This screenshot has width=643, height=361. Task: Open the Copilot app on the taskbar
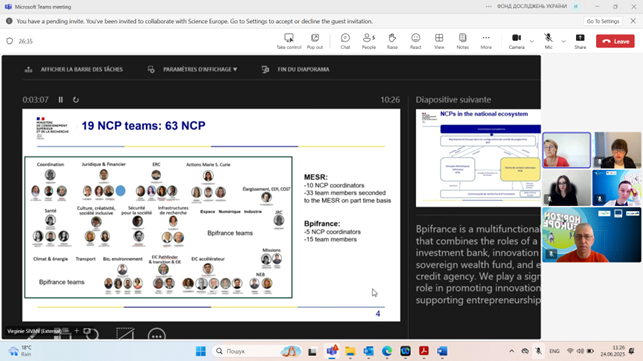(x=405, y=351)
